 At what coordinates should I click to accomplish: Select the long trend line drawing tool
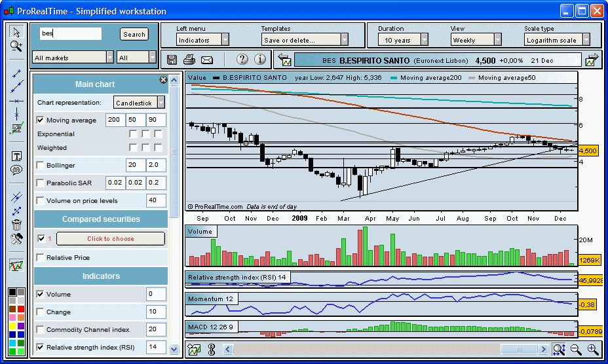click(x=16, y=87)
